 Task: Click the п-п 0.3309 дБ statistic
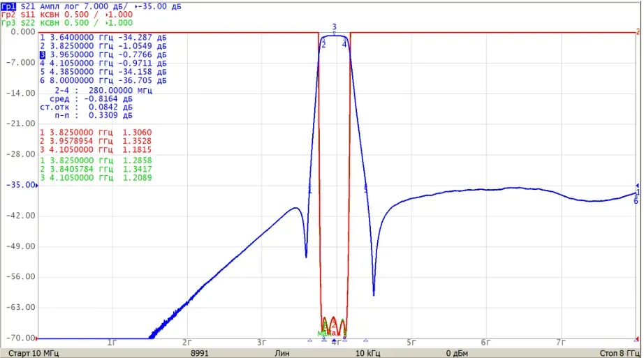(93, 115)
